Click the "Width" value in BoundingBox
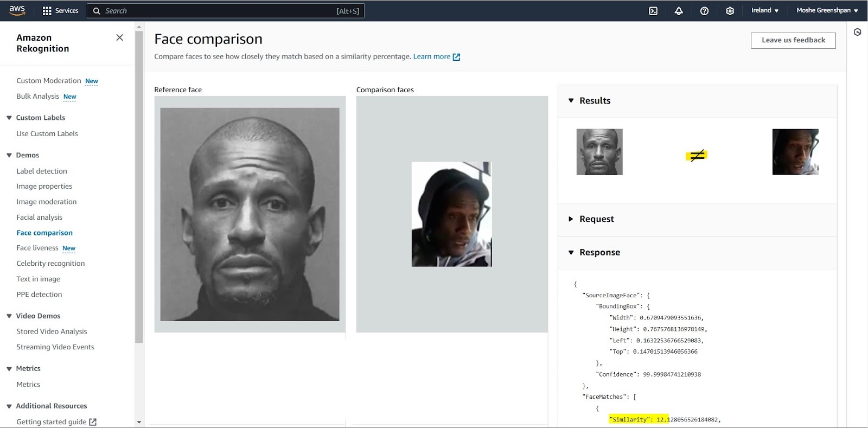 pyautogui.click(x=670, y=318)
